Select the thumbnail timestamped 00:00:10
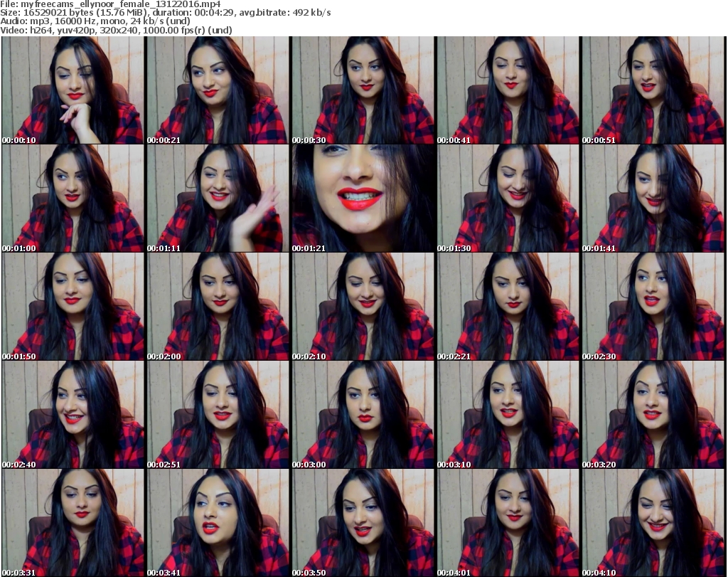 pyautogui.click(x=73, y=90)
